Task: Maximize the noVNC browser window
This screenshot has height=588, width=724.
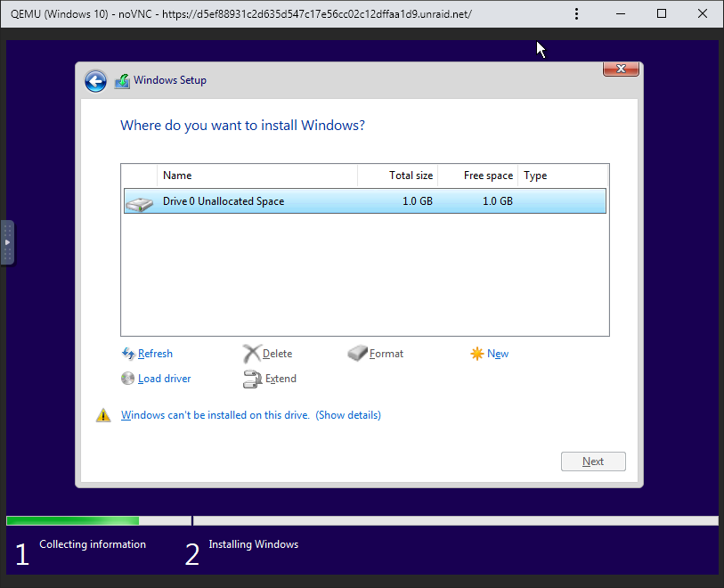Action: coord(661,14)
